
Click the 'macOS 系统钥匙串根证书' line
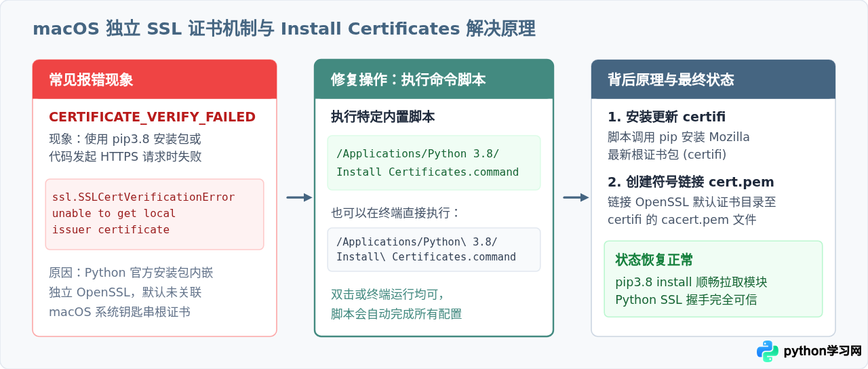120,312
